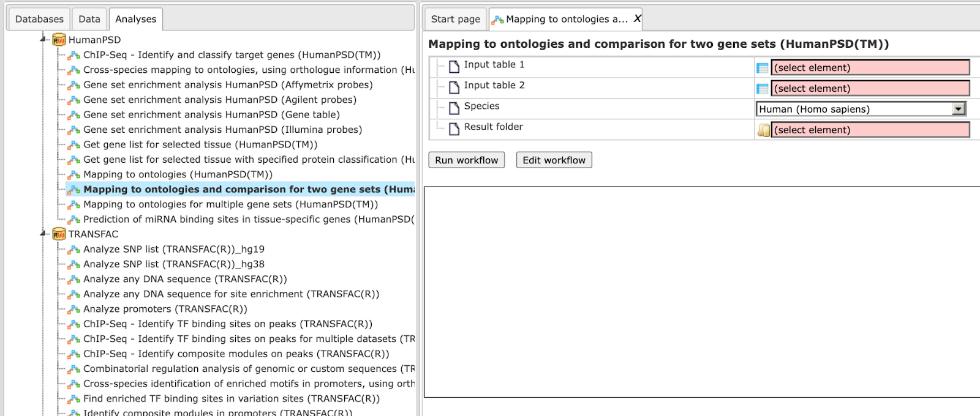Click the Input table 2 parameter label
The image size is (980, 416).
pyautogui.click(x=494, y=85)
